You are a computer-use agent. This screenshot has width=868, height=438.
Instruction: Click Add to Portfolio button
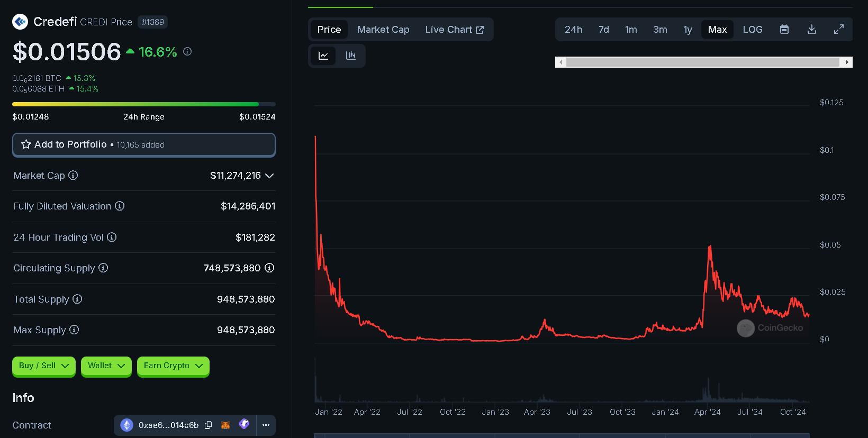click(144, 144)
